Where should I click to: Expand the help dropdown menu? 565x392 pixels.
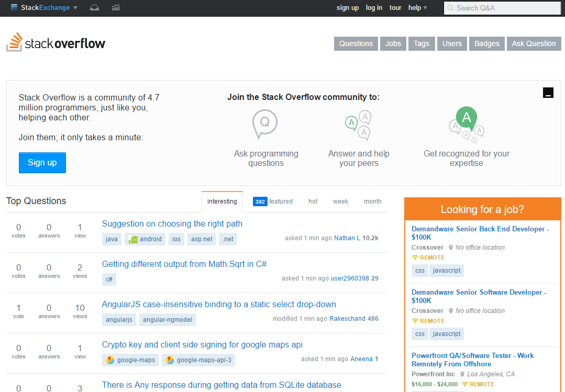[417, 7]
